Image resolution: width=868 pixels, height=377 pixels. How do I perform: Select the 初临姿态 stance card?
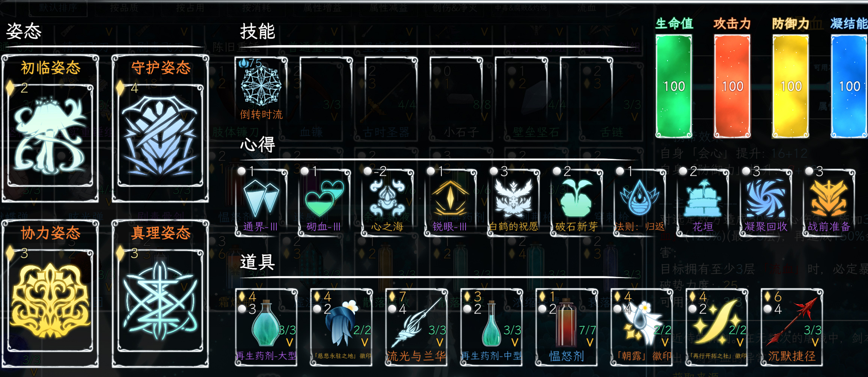pos(50,128)
